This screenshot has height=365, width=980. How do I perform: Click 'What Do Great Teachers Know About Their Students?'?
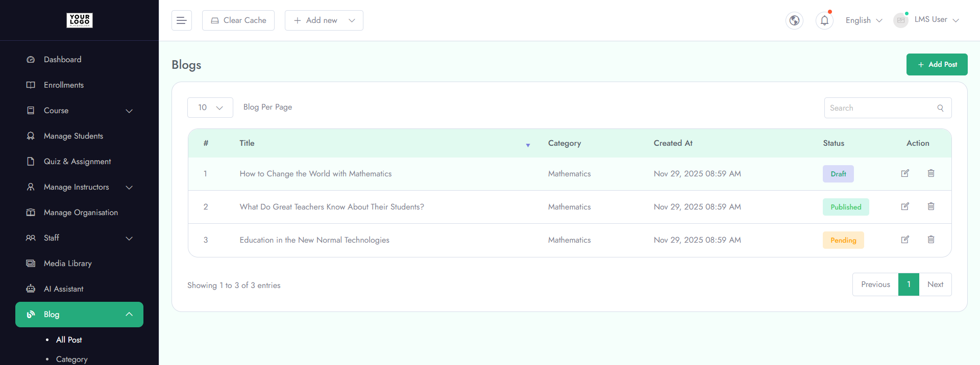(x=332, y=207)
